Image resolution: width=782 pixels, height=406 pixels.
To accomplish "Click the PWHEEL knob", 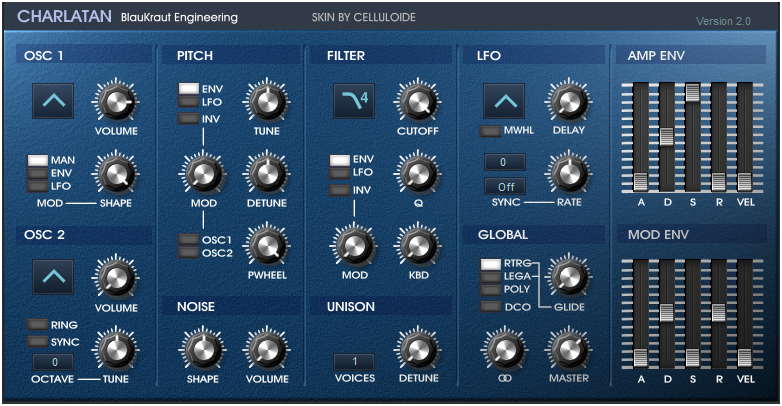I will [267, 245].
